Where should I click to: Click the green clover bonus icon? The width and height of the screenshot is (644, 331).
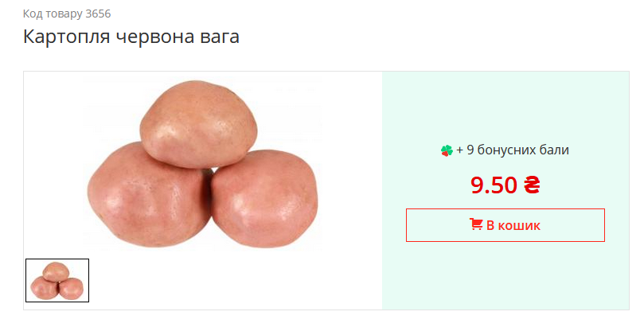click(447, 150)
